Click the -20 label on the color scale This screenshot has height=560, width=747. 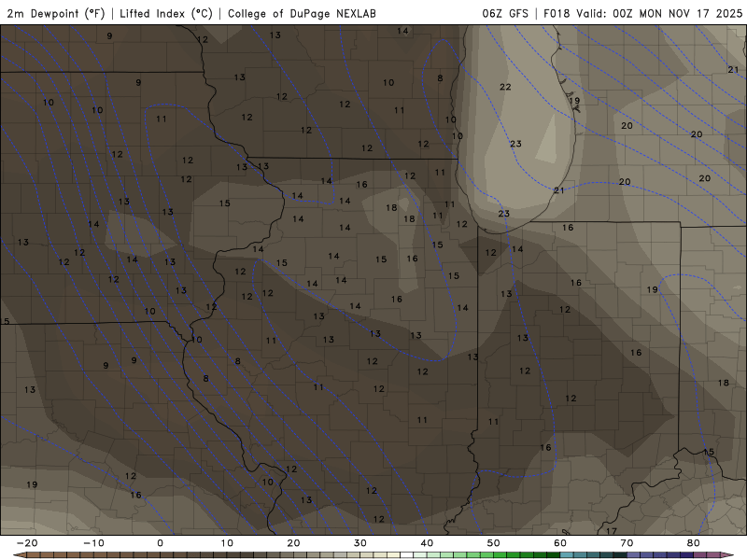[27, 543]
